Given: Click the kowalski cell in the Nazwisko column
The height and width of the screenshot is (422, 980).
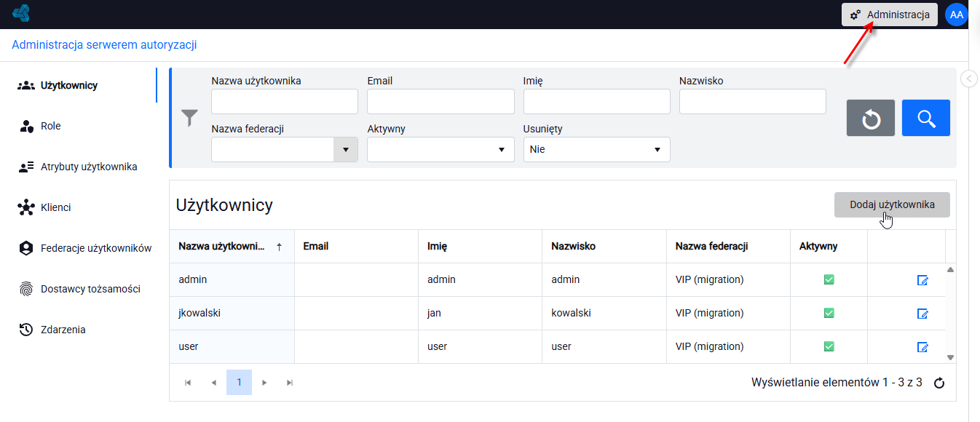Looking at the screenshot, I should tap(604, 314).
